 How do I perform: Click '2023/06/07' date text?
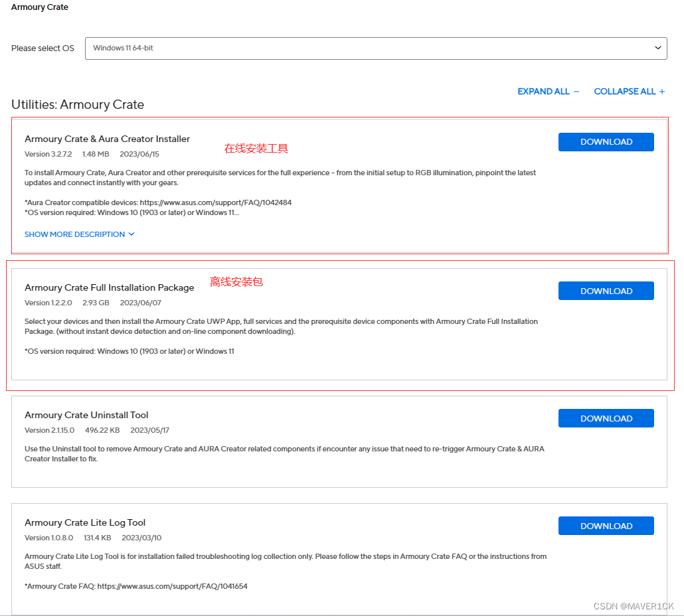(141, 303)
